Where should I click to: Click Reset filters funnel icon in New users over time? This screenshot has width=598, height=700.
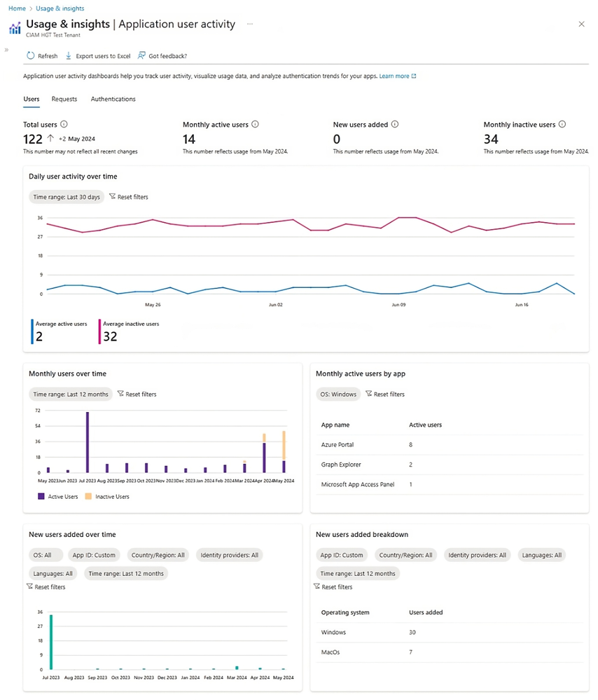[29, 586]
